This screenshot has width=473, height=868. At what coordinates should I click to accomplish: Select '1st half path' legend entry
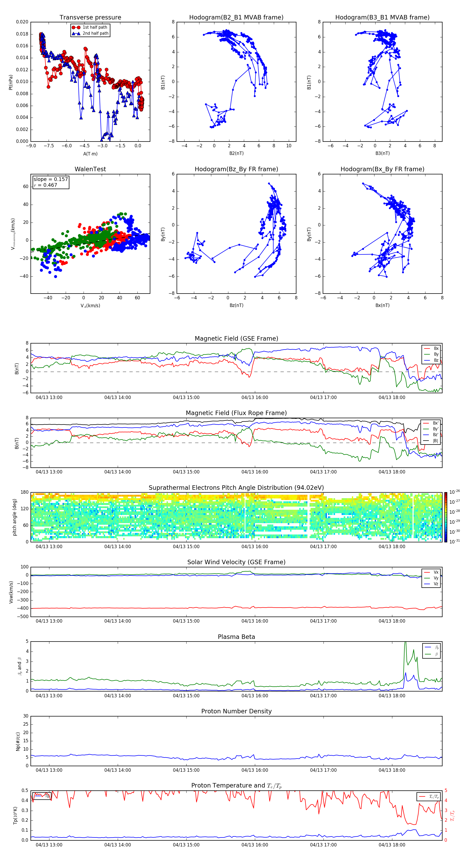(x=90, y=27)
